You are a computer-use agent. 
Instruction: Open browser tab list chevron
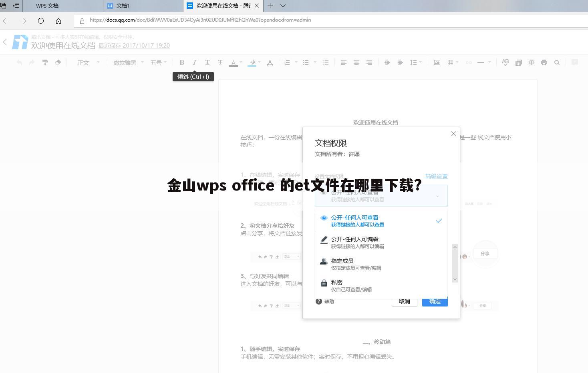(283, 6)
